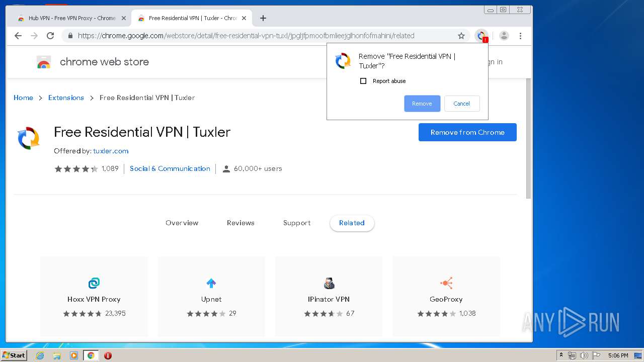Confirm removal with the Remove button
This screenshot has width=644, height=362.
[422, 104]
